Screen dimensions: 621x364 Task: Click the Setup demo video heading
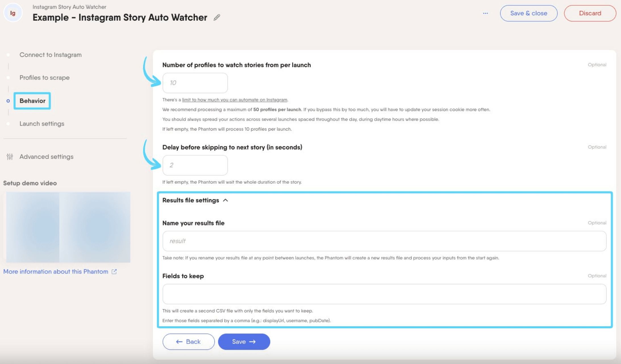pos(30,183)
